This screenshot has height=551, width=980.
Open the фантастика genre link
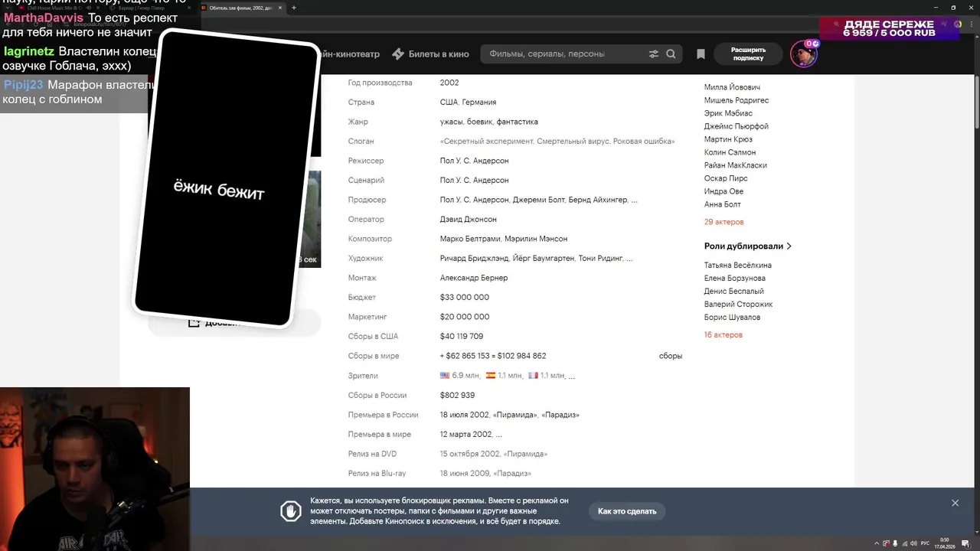coord(518,122)
